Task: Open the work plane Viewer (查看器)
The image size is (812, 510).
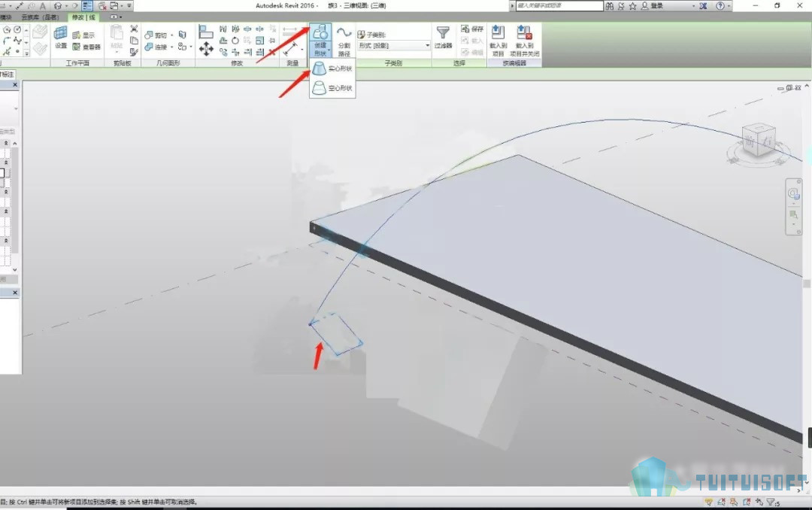Action: pos(86,47)
